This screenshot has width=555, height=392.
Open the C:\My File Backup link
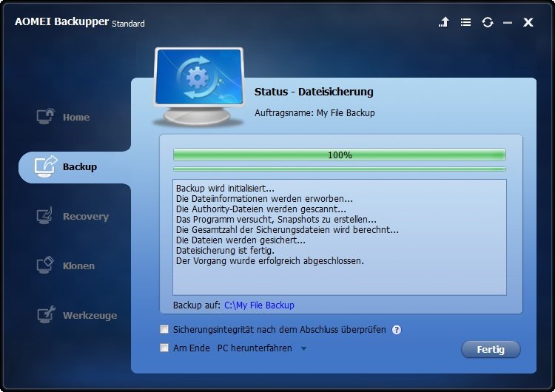click(259, 305)
